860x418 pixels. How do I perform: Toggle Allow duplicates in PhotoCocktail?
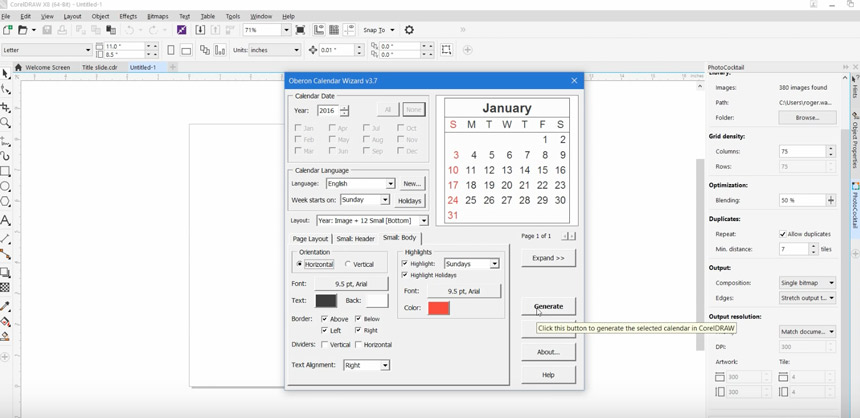(783, 234)
